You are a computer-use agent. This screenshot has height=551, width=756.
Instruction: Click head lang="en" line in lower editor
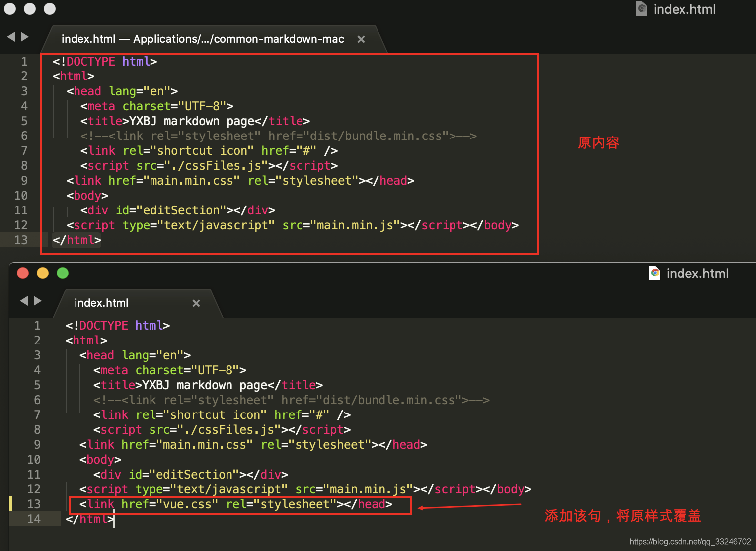click(135, 355)
